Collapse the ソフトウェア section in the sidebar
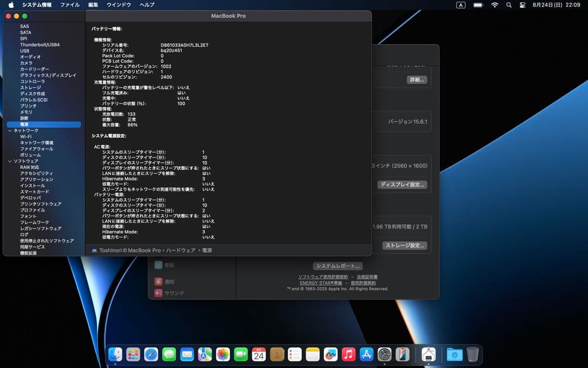 pos(9,161)
